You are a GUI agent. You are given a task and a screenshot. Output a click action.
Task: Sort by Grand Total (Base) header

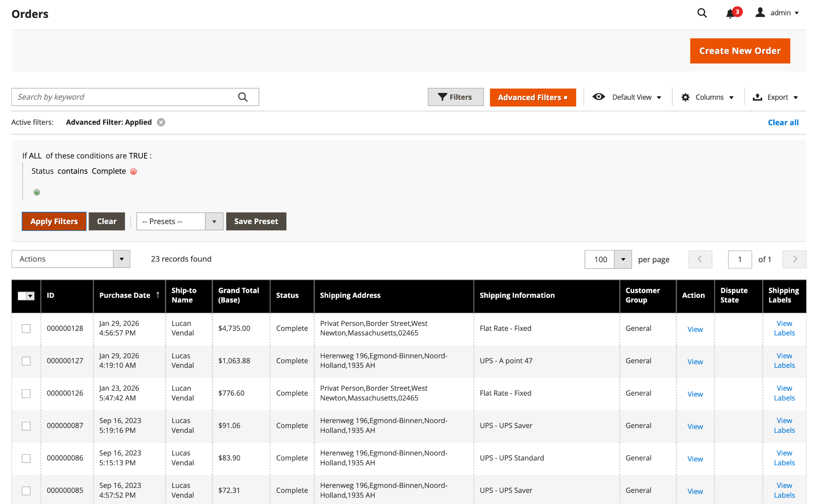[241, 296]
